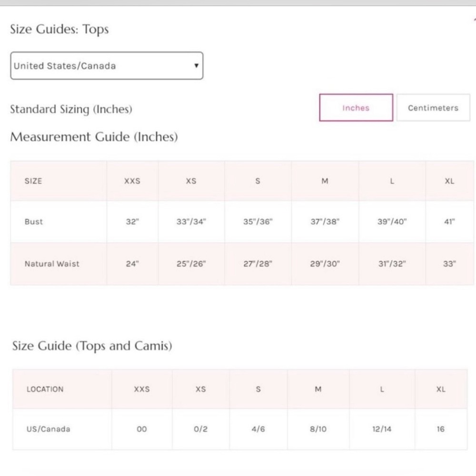This screenshot has height=476, width=476.
Task: Click the US/Canada row label
Action: point(48,429)
